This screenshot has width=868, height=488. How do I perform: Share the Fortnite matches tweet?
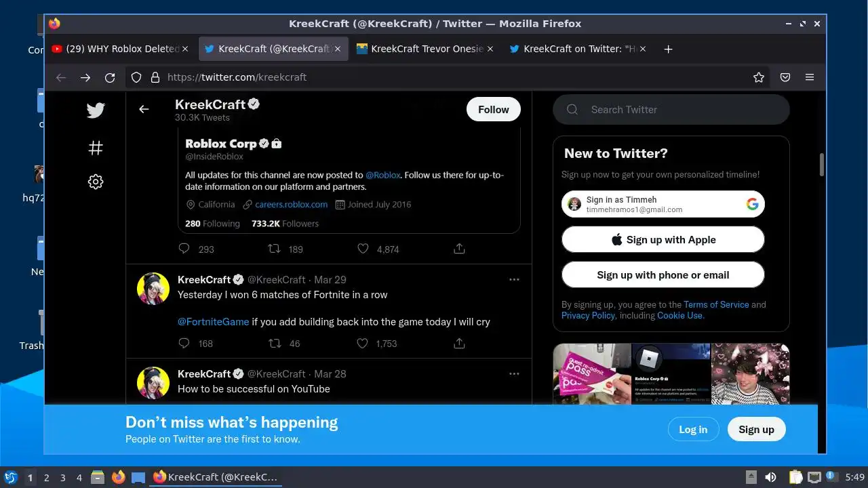coord(459,343)
